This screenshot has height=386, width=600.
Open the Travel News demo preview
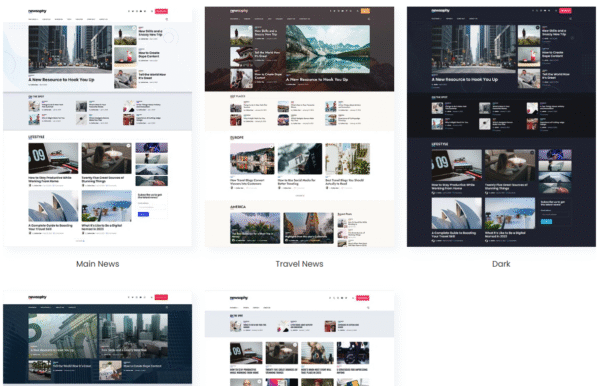299,127
